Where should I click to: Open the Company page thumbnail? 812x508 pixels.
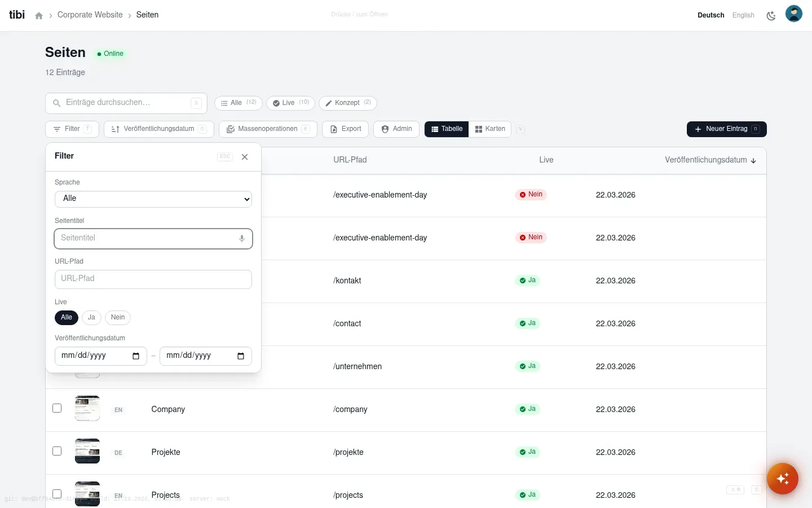(x=87, y=408)
